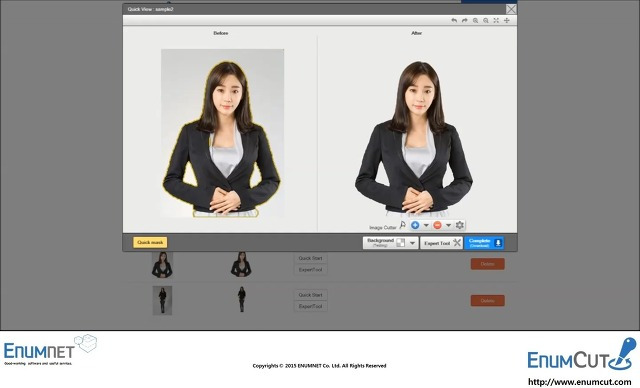Choose the red minus remove-area marker
This screenshot has height=388, width=640.
pyautogui.click(x=437, y=225)
